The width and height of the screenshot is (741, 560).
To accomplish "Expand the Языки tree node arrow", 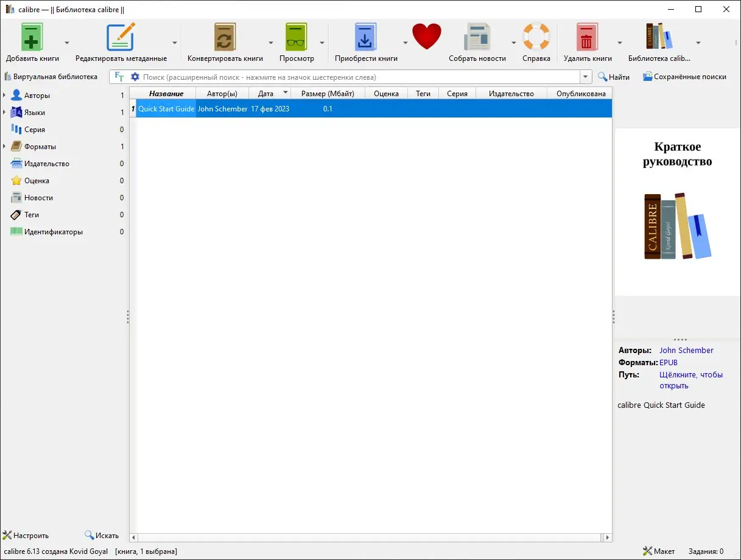I will [4, 113].
